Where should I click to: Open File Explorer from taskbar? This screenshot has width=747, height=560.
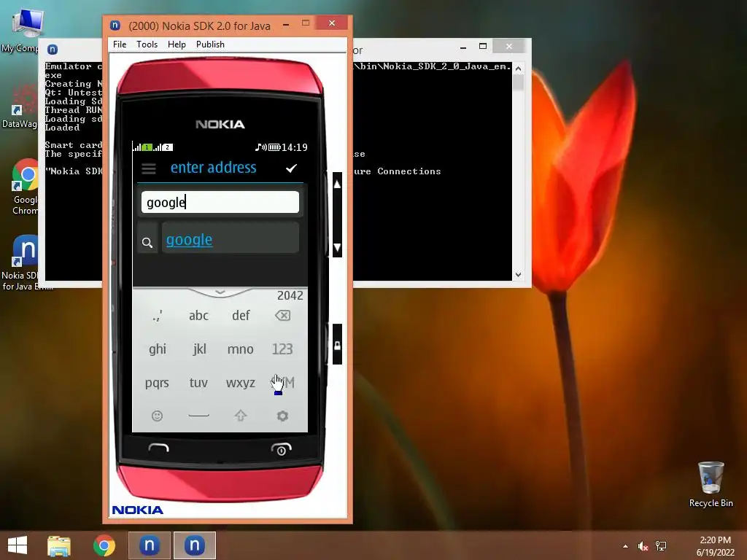[58, 545]
